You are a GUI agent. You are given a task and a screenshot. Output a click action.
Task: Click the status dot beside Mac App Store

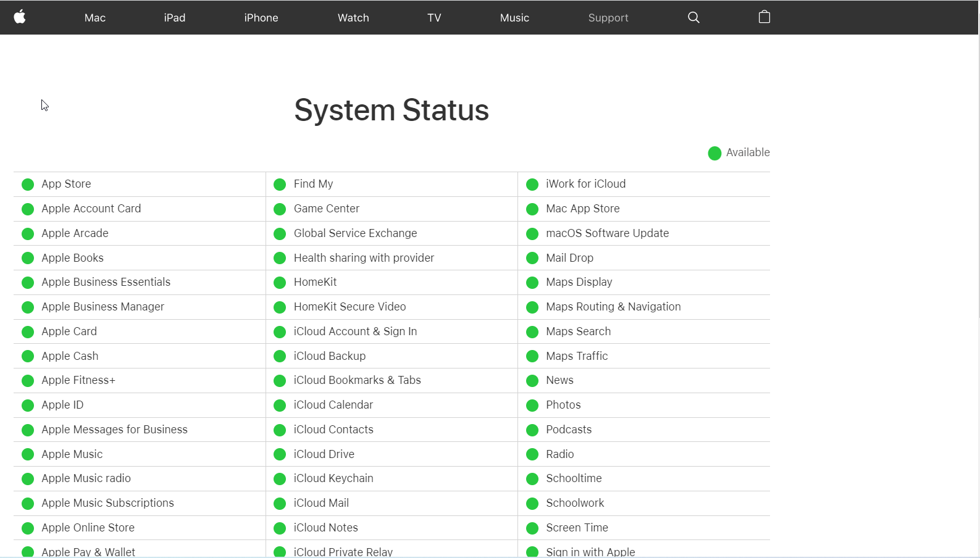[x=532, y=209]
